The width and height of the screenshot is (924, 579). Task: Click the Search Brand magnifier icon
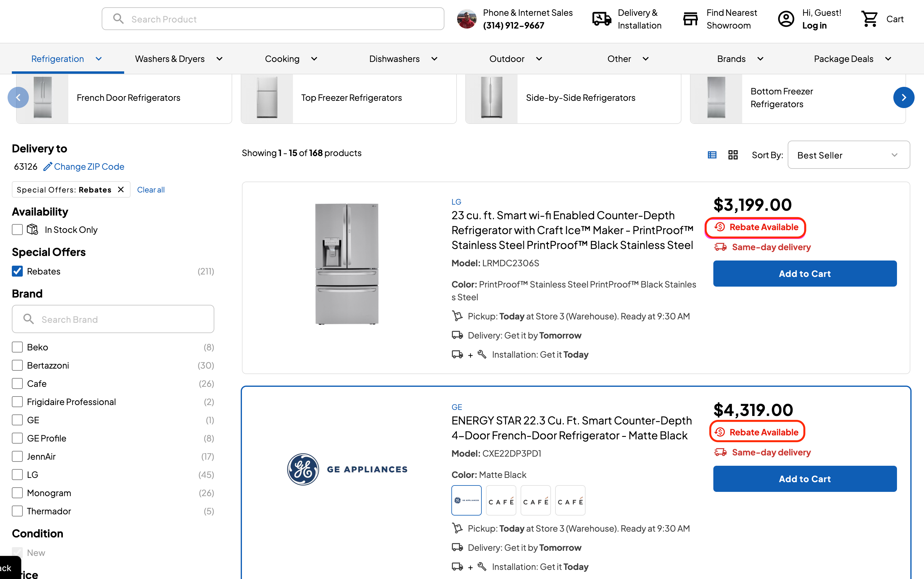[29, 319]
